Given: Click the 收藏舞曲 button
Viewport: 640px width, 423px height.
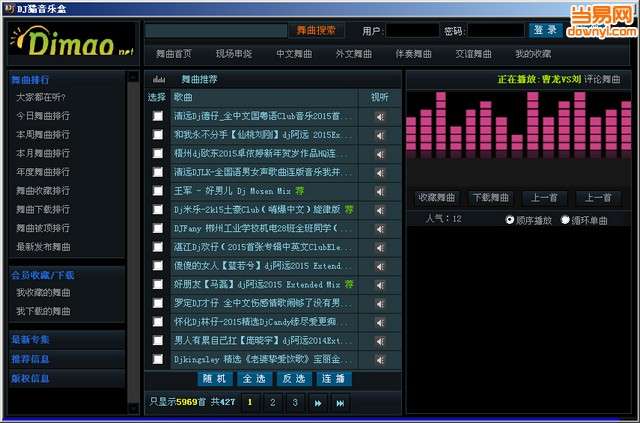Looking at the screenshot, I should pos(437,198).
